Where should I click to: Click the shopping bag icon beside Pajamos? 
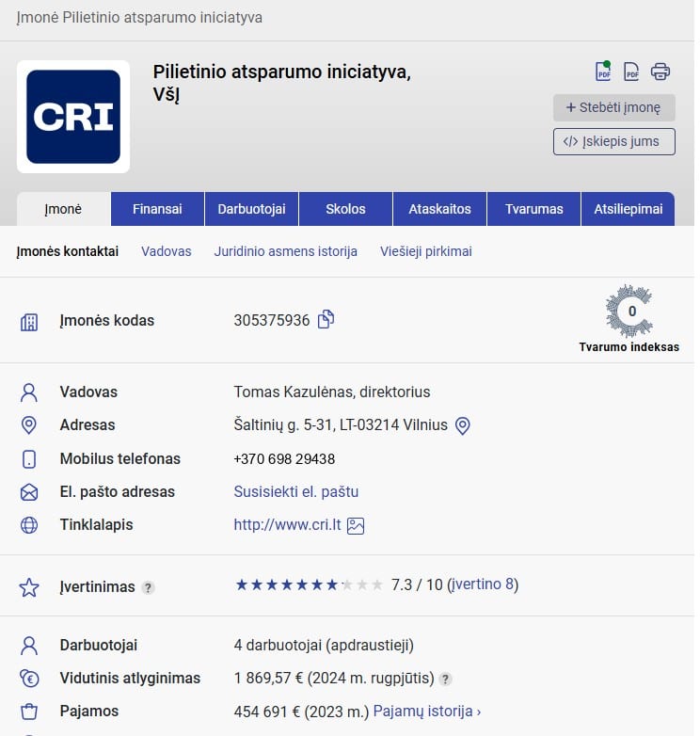coord(29,712)
